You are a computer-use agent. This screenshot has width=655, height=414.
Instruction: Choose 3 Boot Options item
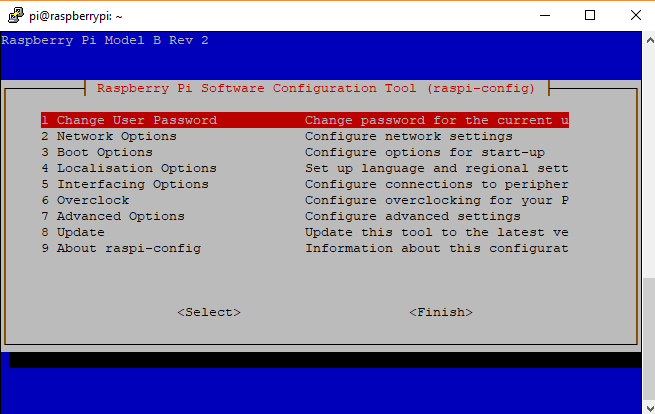pyautogui.click(x=305, y=152)
